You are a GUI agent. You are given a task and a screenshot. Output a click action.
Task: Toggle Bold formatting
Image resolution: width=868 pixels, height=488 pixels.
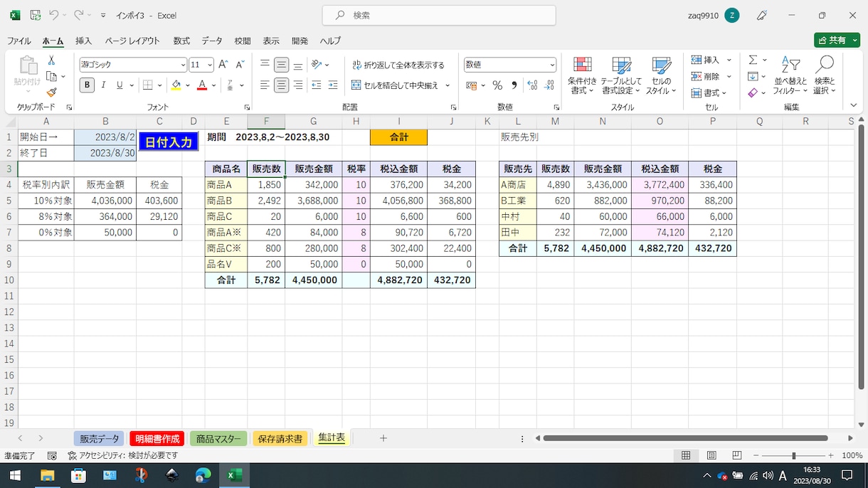[x=87, y=85]
